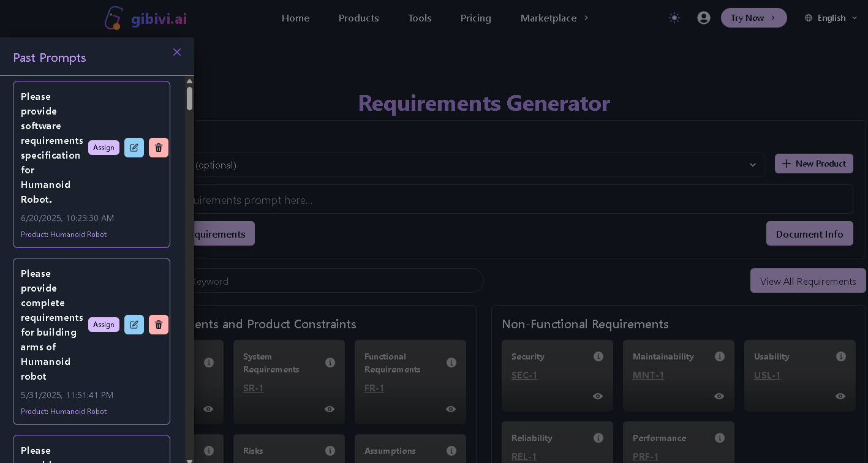
Task: Close the Past Prompts panel
Action: pyautogui.click(x=177, y=52)
